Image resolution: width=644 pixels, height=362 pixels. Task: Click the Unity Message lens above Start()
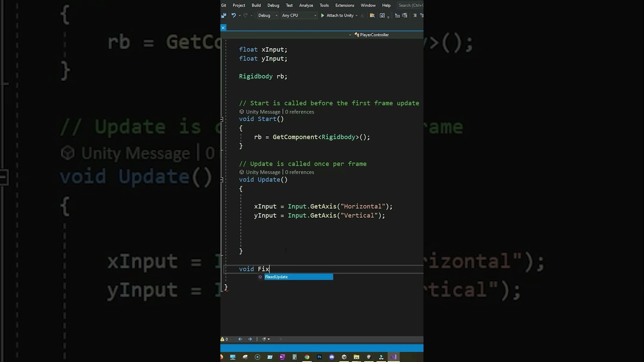click(x=260, y=112)
